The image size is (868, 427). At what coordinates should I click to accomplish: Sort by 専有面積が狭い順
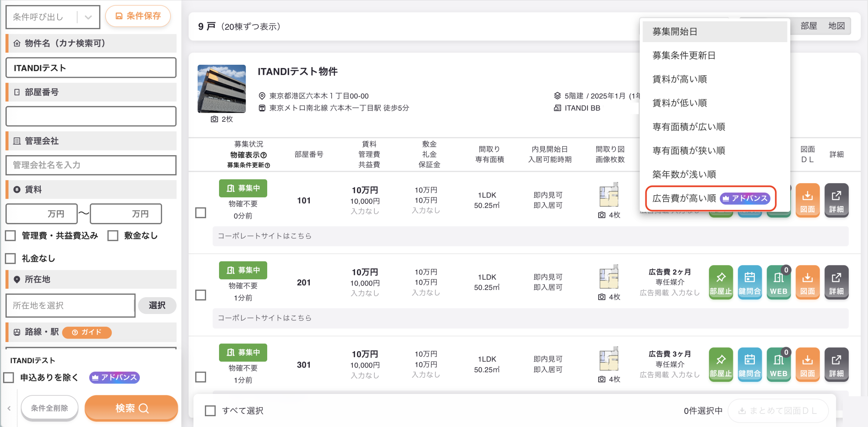point(714,150)
